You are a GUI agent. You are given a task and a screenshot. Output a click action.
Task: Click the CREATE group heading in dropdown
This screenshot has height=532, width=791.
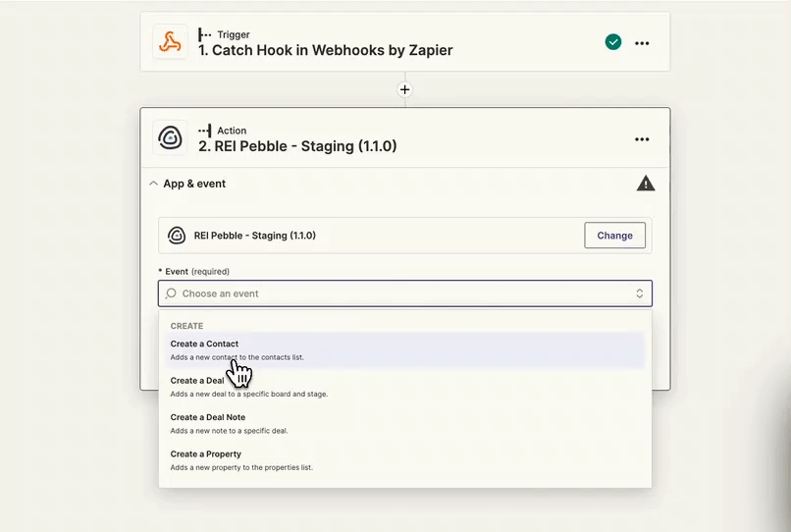click(186, 326)
